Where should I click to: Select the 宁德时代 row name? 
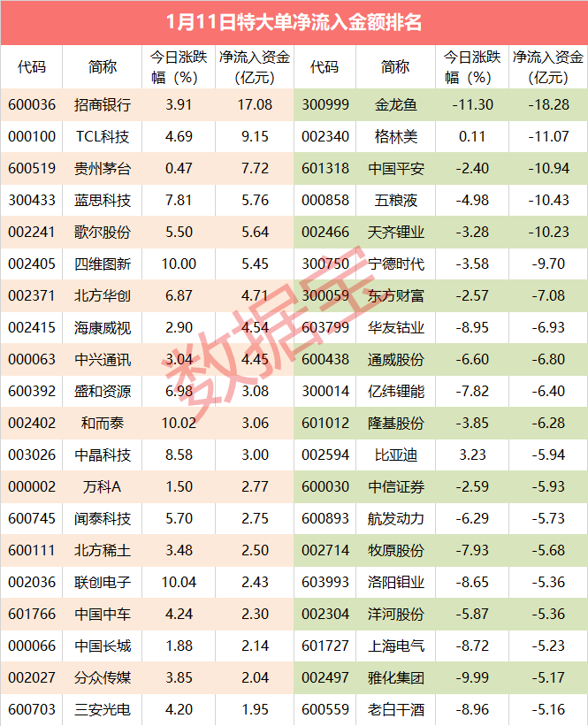point(395,264)
